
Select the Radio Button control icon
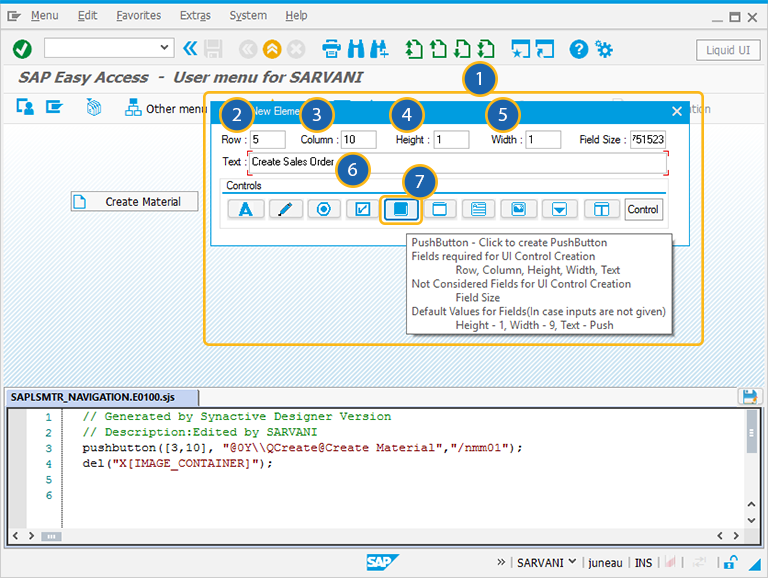click(324, 209)
